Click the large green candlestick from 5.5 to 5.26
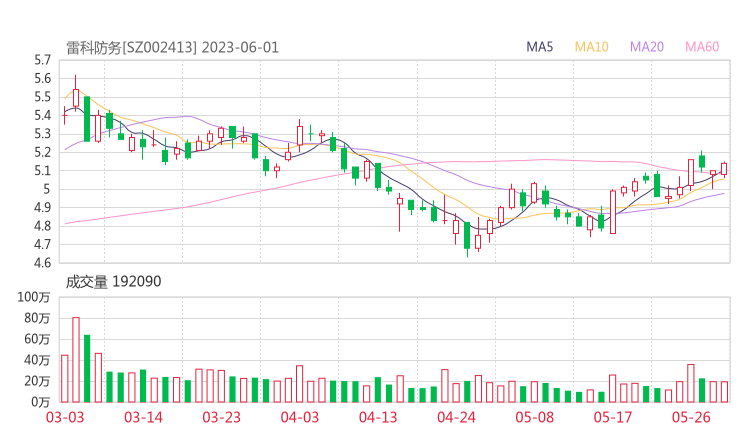 point(87,119)
